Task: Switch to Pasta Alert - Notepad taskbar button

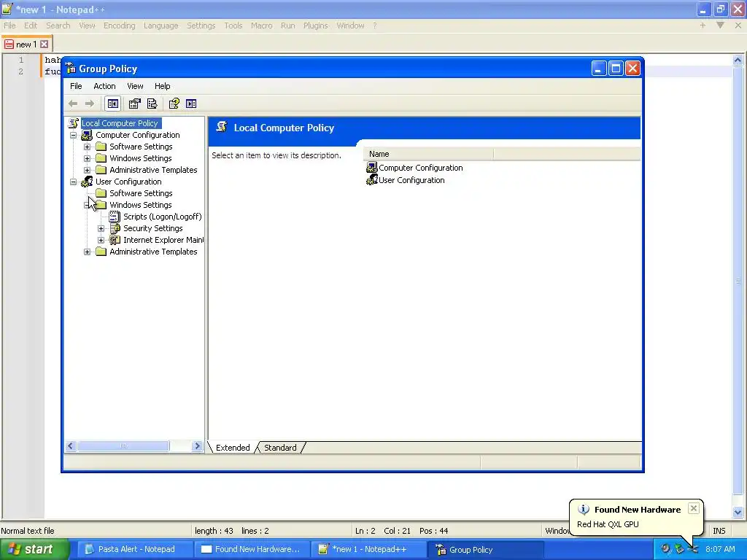Action: click(133, 550)
